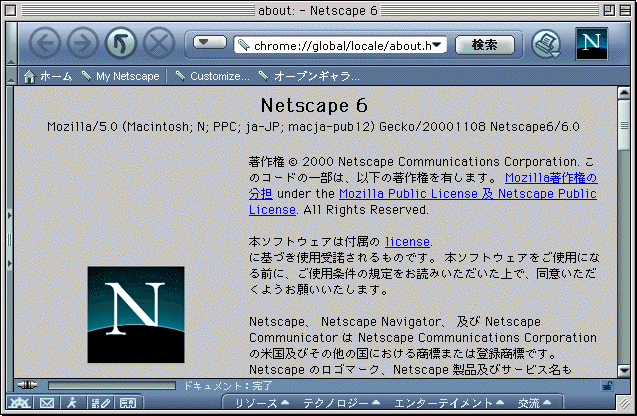Image resolution: width=637 pixels, height=416 pixels.
Task: Collapse the personal toolbar grippy
Action: coord(11,76)
